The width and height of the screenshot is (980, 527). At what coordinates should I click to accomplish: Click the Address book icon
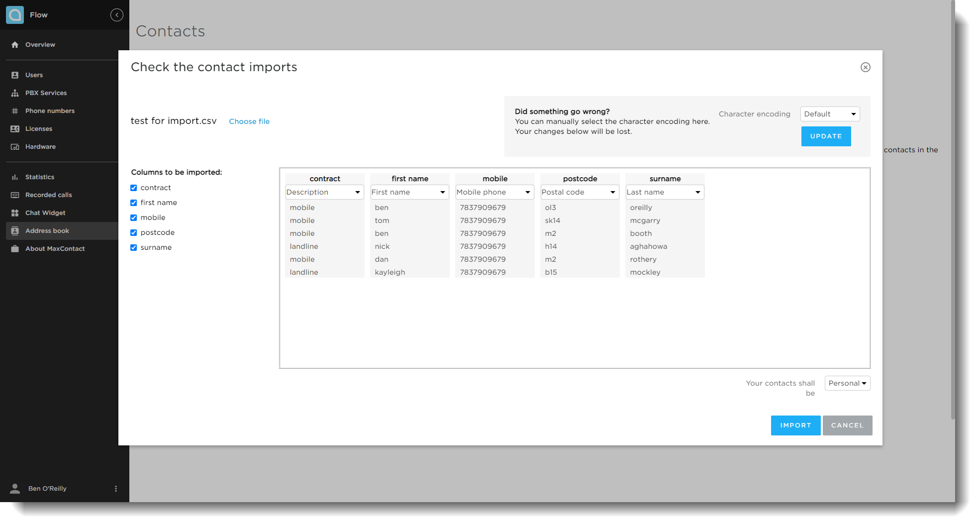(x=15, y=231)
